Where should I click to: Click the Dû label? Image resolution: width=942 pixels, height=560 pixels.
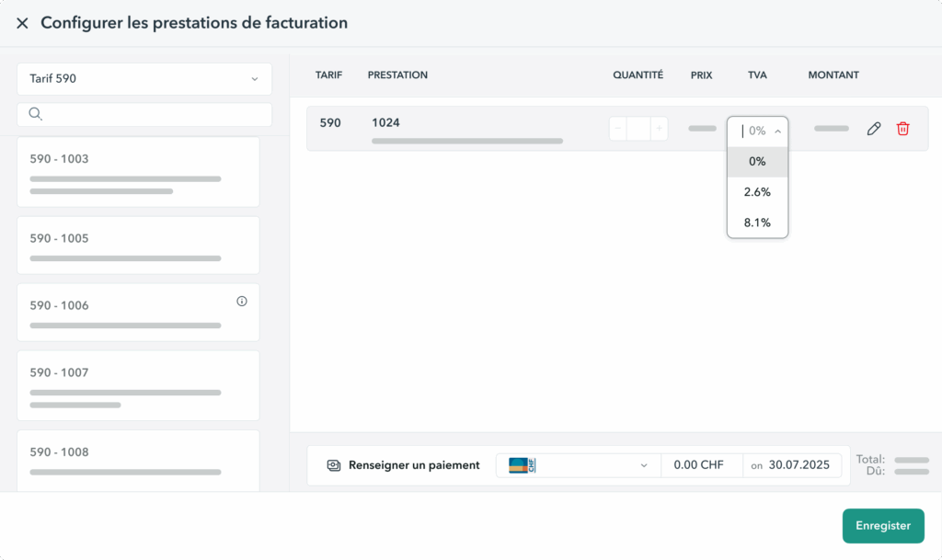click(x=876, y=471)
